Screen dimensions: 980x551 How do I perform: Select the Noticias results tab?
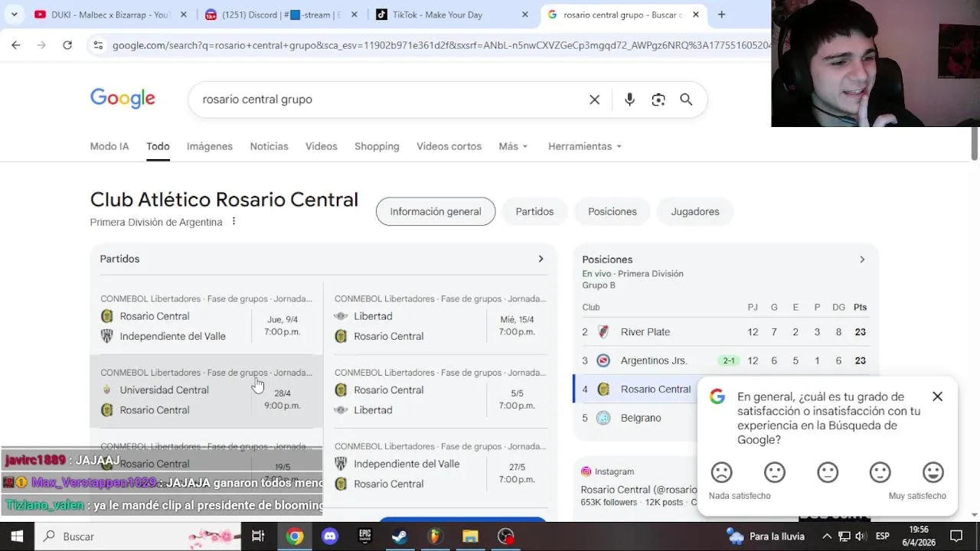click(269, 146)
